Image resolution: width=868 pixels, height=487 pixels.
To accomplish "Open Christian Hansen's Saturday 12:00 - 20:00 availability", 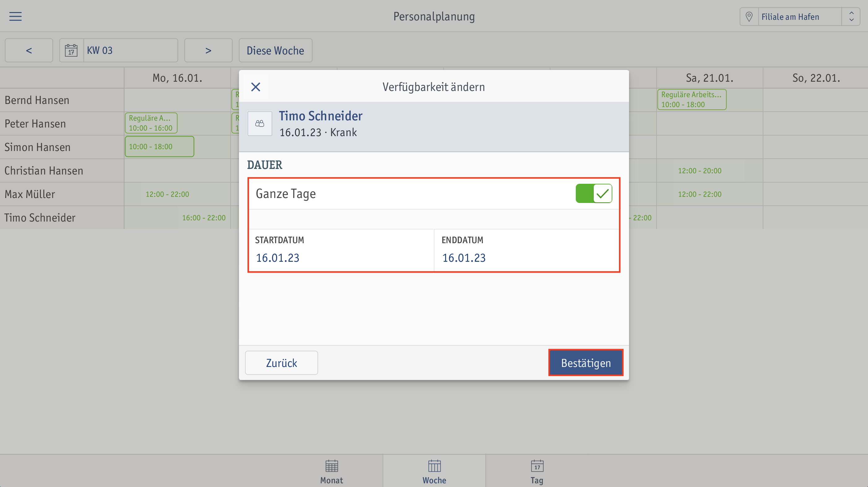I will tap(700, 171).
